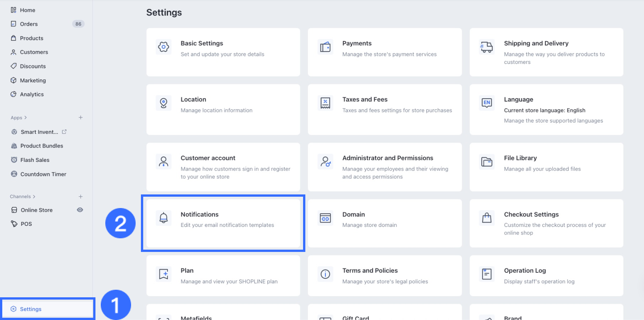Toggle Online Store eye visibility icon
644x320 pixels.
pyautogui.click(x=80, y=210)
